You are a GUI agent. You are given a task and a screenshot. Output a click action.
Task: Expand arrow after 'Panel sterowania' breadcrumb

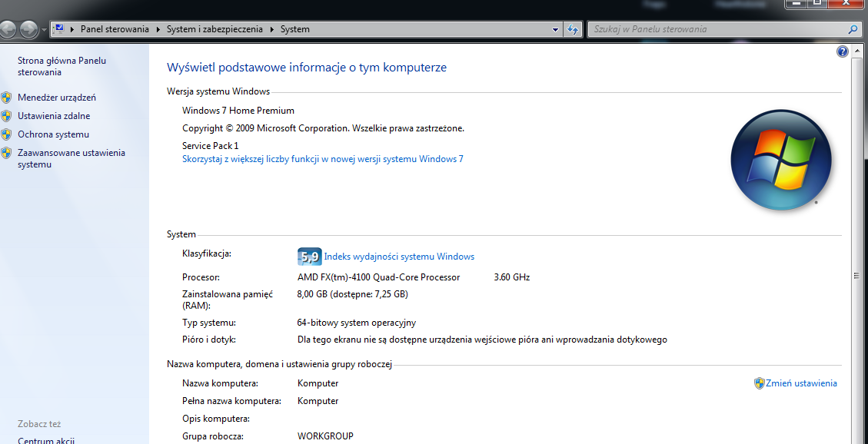tap(158, 29)
